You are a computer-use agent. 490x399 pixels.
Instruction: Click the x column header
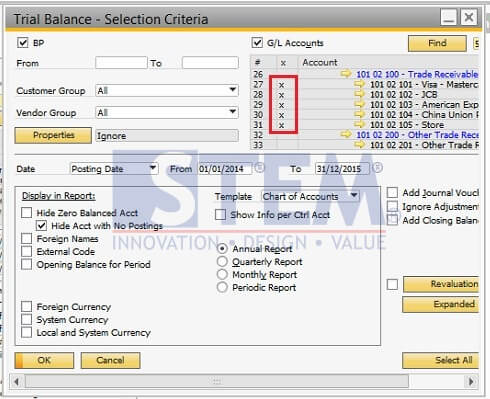[283, 63]
